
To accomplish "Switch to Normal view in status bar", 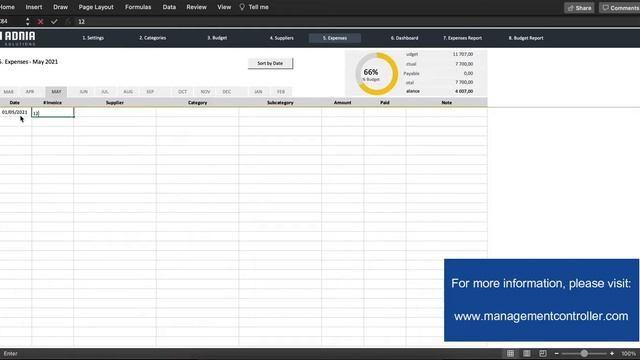I will pos(511,353).
